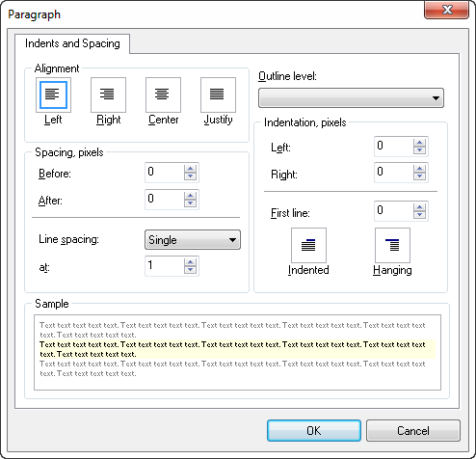This screenshot has width=476, height=459.
Task: Click the Hanging label text
Action: click(x=392, y=270)
